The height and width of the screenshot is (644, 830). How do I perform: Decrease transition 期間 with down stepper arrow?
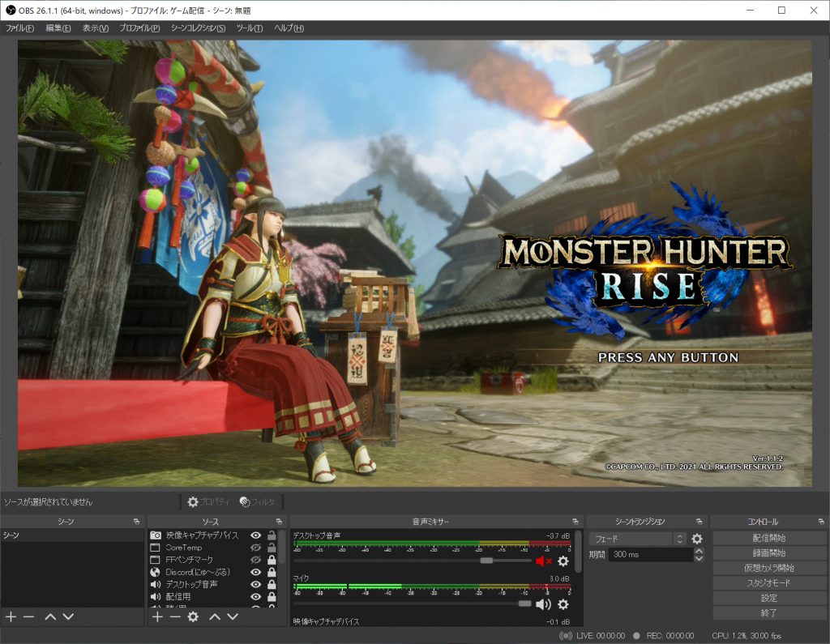click(699, 558)
